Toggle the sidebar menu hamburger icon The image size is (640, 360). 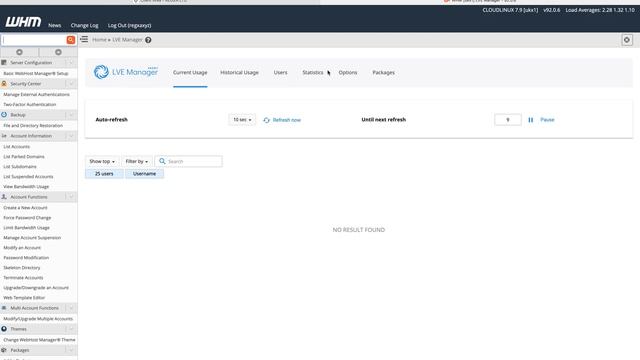coord(84,39)
